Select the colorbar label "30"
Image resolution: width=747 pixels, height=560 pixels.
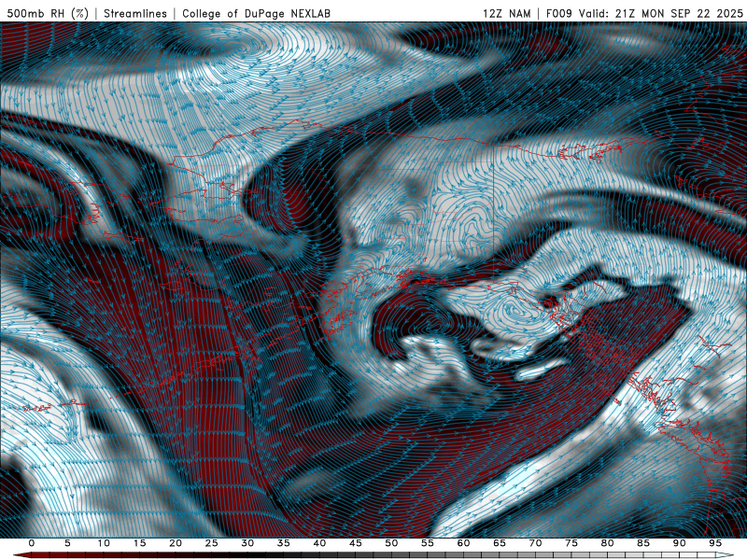click(x=247, y=543)
